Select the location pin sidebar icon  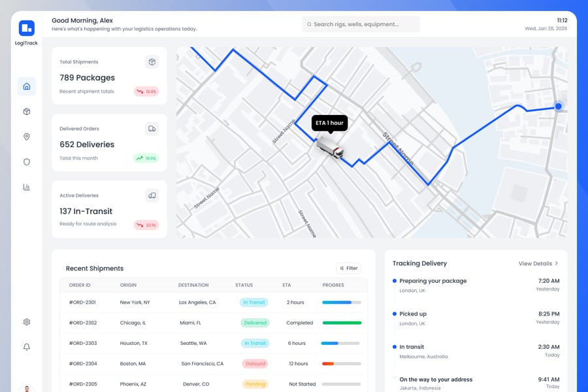pyautogui.click(x=27, y=137)
